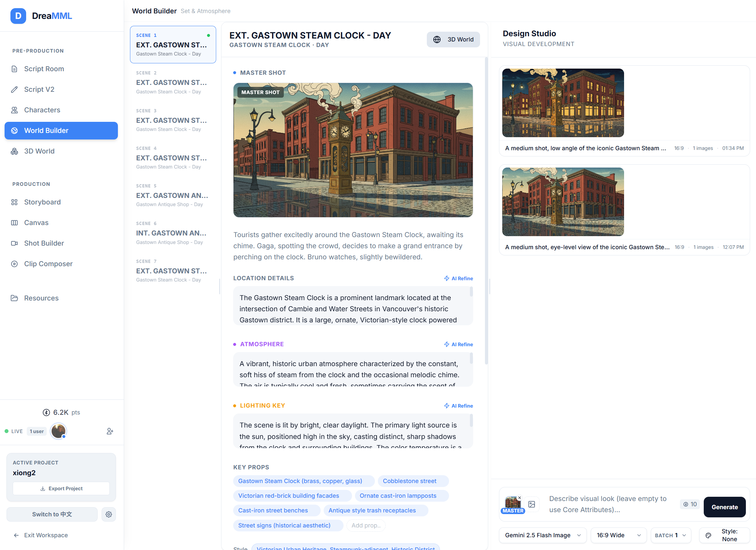Switch language to 中文
Screen dimensions: 756x550
[52, 514]
